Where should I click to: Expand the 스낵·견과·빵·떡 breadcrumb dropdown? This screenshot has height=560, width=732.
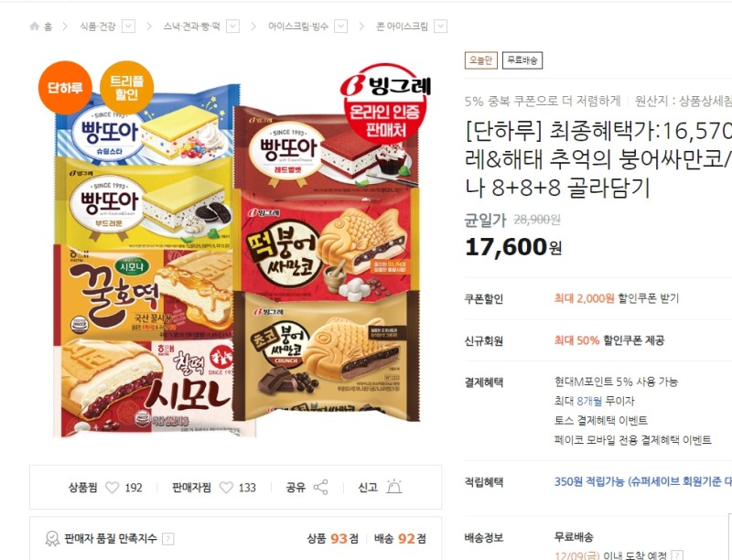[x=233, y=27]
